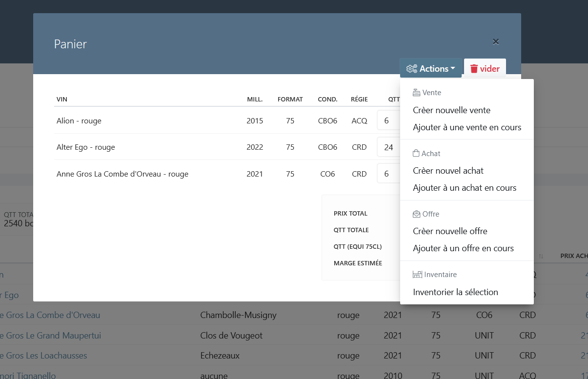Click the quantity field for Alion rouge
Viewport: 588px width, 379px height.
click(388, 120)
